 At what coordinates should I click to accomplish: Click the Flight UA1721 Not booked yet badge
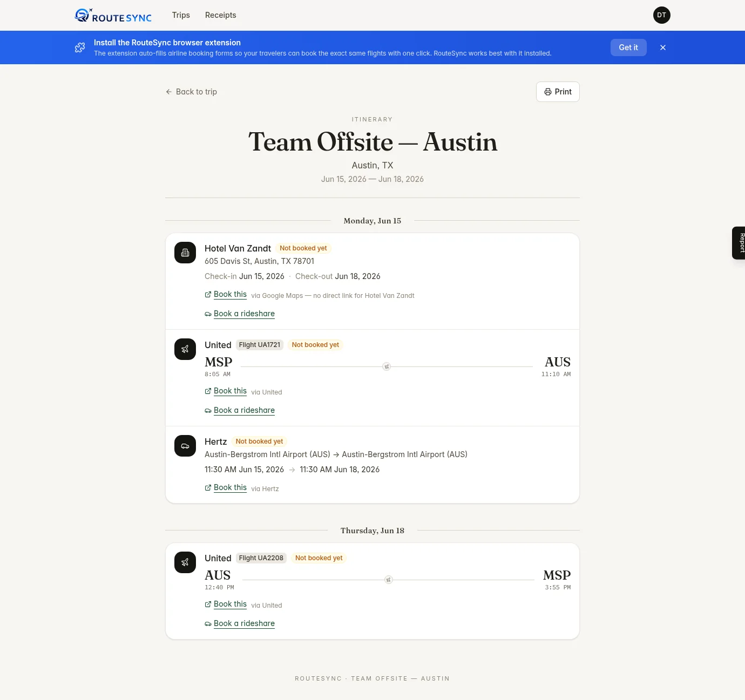(315, 345)
